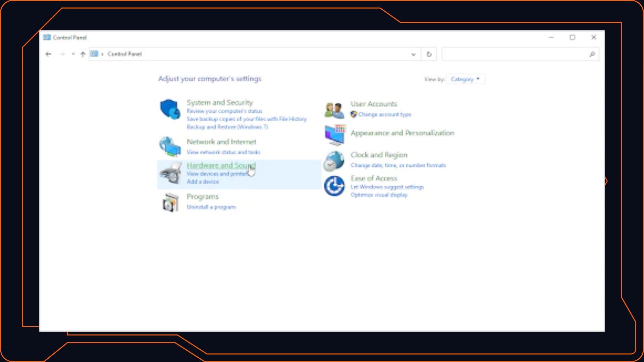The width and height of the screenshot is (644, 362).
Task: Click the Programs heading
Action: (203, 197)
